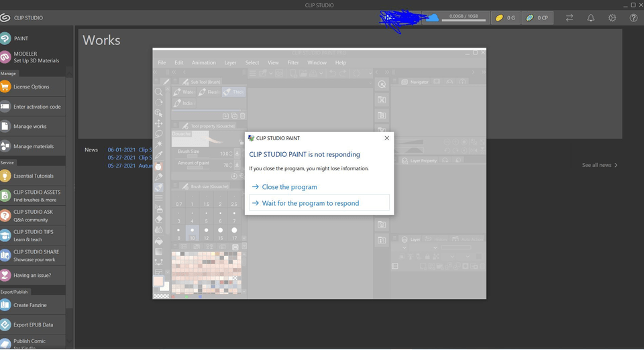Open the Quick Access icon in Paint side strip
The height and width of the screenshot is (350, 644).
pos(382,84)
